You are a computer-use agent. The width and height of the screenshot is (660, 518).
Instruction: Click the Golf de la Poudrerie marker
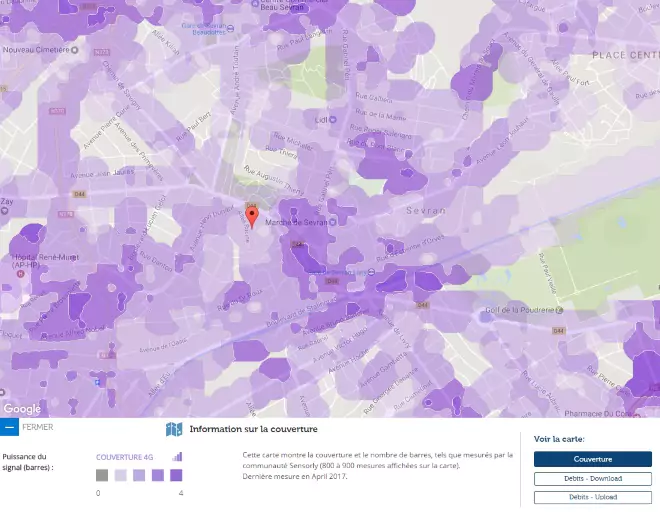point(559,311)
